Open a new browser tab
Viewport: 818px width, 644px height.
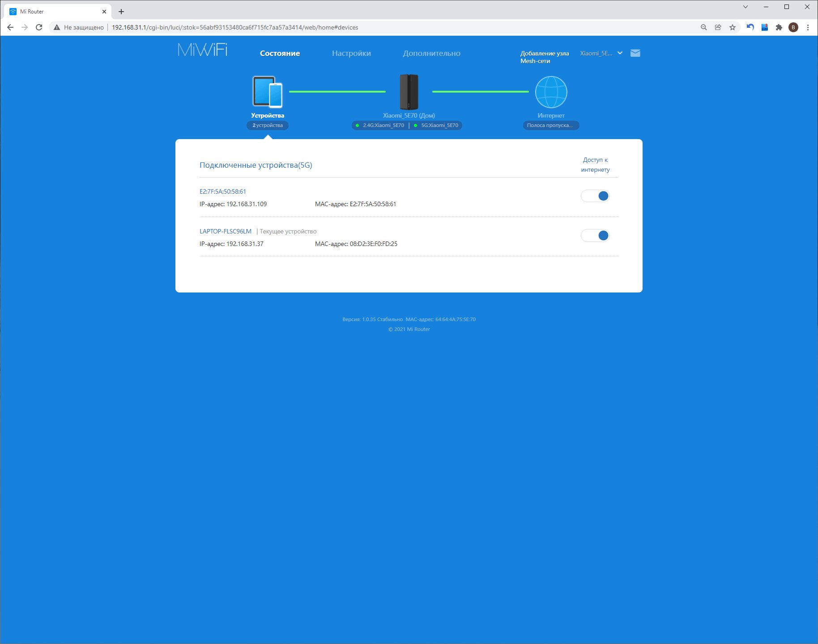121,12
